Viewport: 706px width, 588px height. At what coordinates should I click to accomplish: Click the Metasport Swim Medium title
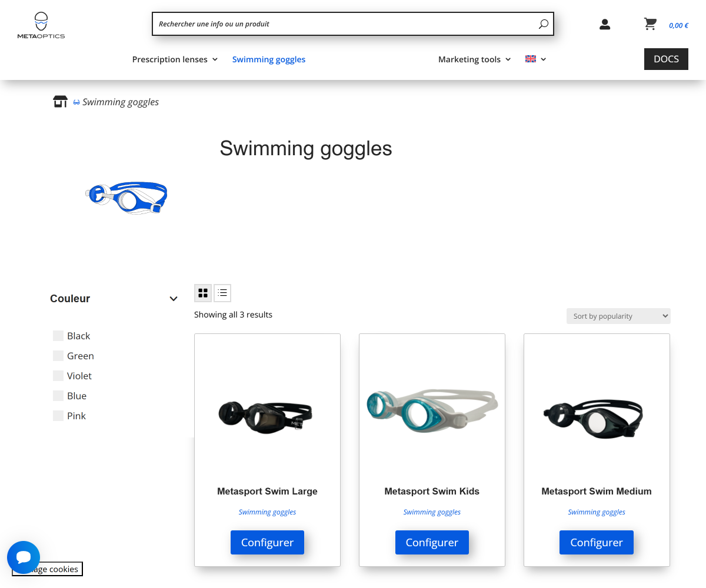(x=597, y=491)
